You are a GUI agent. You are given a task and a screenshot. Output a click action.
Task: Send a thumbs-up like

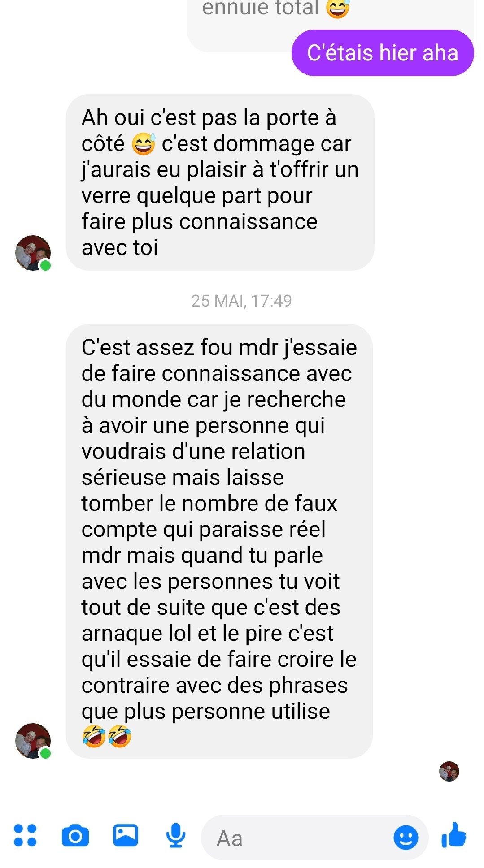point(454,835)
